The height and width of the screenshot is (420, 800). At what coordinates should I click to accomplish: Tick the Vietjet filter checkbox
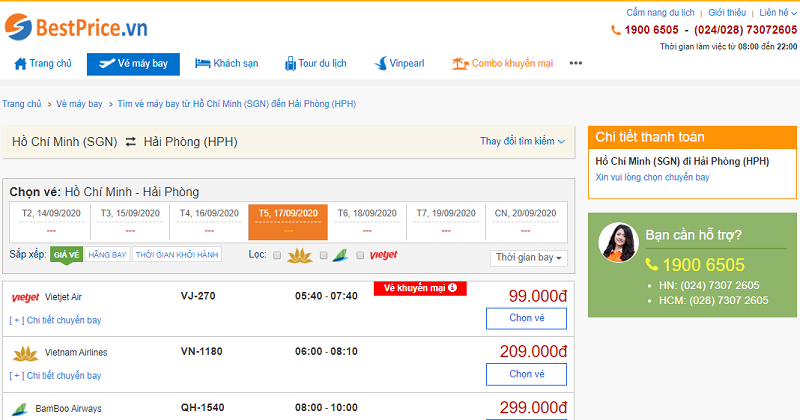point(360,255)
